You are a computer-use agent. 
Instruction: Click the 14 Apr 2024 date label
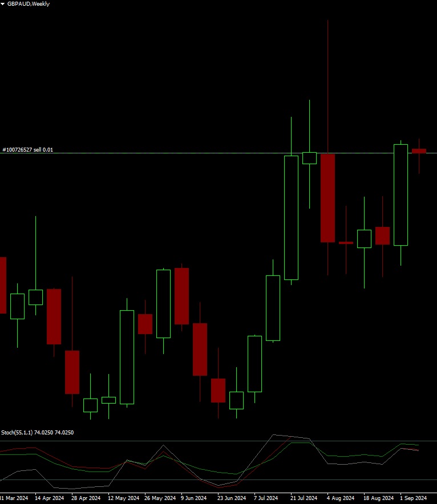pyautogui.click(x=49, y=498)
